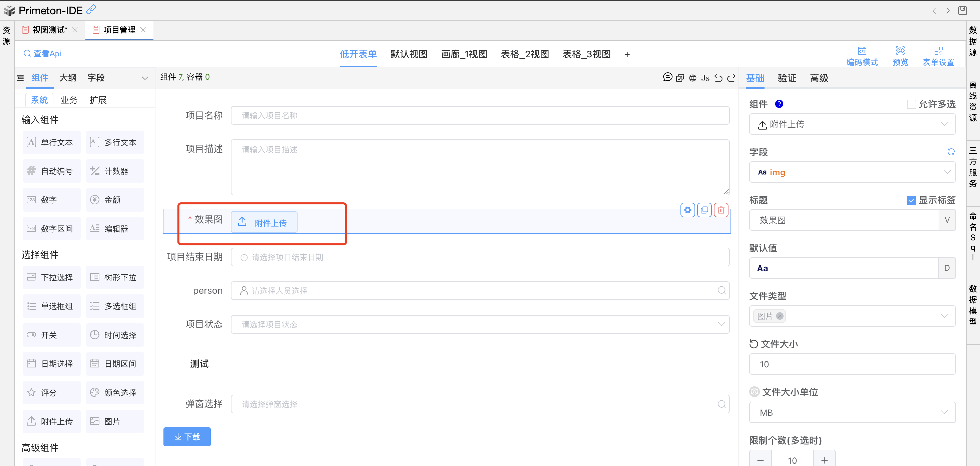This screenshot has height=466, width=980.
Task: Open the 项目状态 select dropdown
Action: [480, 324]
